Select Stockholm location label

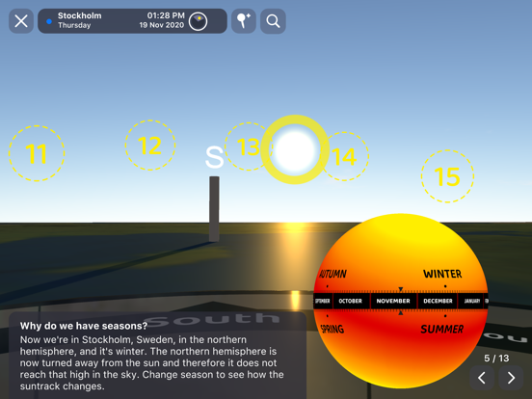[x=79, y=15]
